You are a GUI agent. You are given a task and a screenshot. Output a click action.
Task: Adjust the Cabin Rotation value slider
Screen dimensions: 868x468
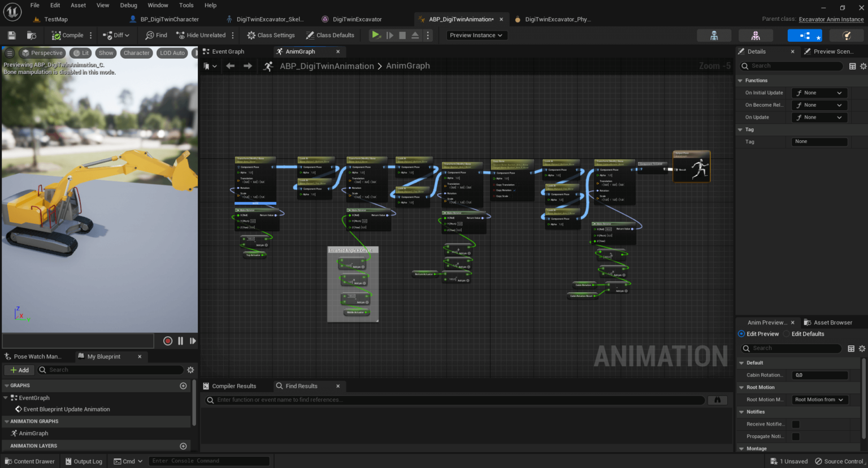820,375
